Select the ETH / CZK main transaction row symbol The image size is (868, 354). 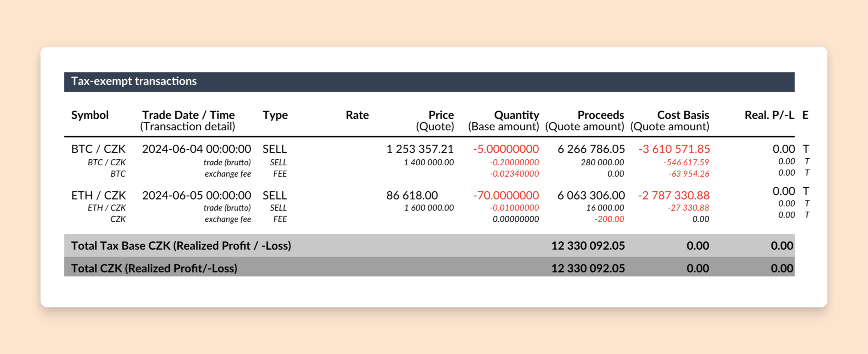(x=98, y=195)
